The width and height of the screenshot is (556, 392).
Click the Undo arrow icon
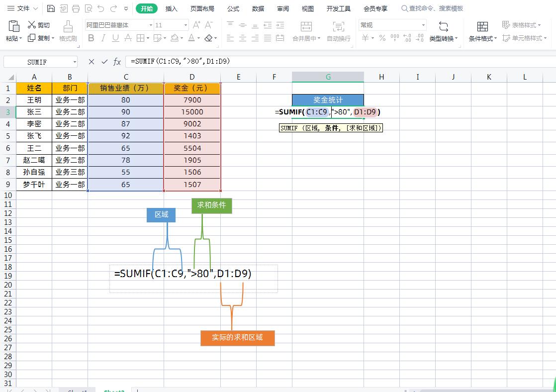tap(100, 8)
